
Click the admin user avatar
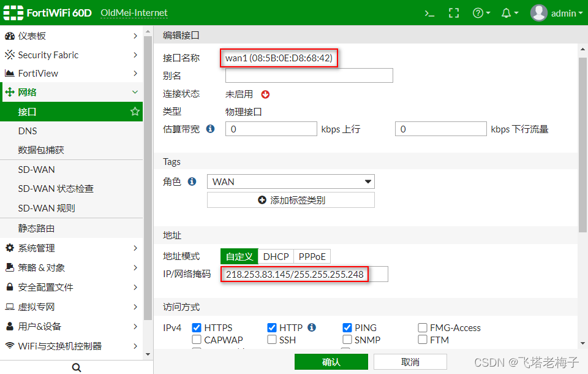coord(538,13)
